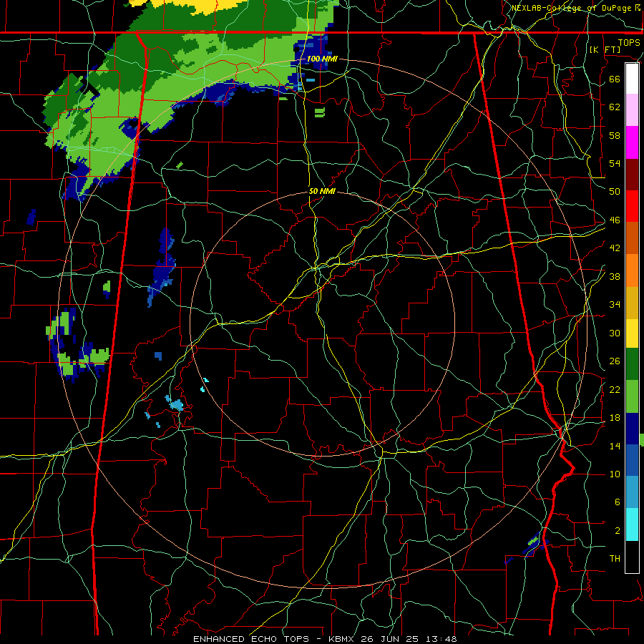Click the TOPS legend title
The height and width of the screenshot is (644, 644).
(x=629, y=42)
